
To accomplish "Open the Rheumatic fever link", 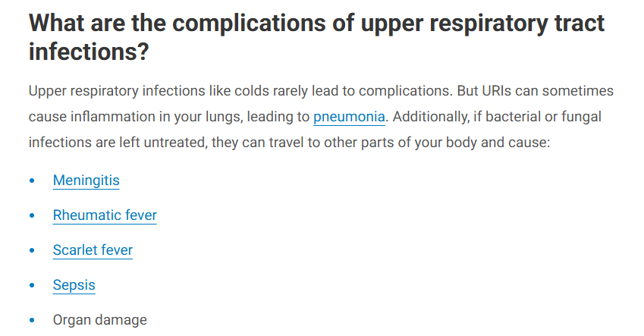I will pyautogui.click(x=105, y=215).
